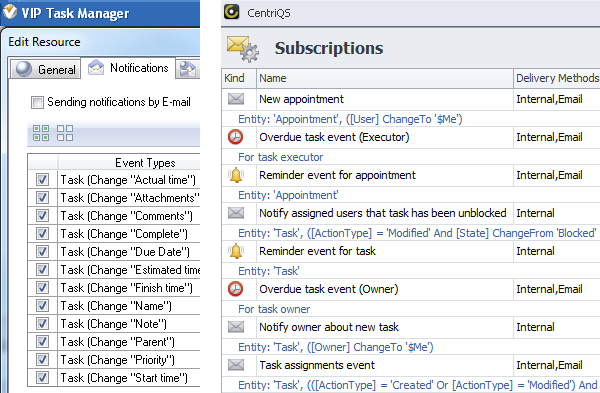The image size is (600, 393).
Task: Sort by the Name column header
Action: (385, 78)
